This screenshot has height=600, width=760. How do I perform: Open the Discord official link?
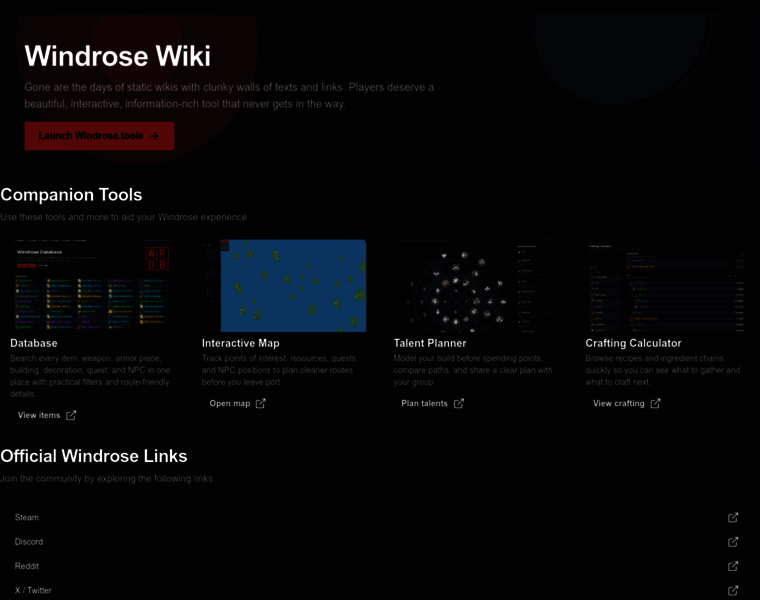point(376,542)
